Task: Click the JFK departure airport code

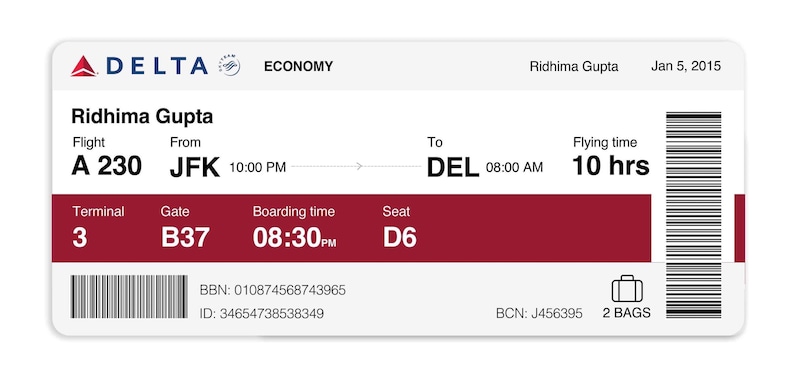Action: click(x=195, y=167)
